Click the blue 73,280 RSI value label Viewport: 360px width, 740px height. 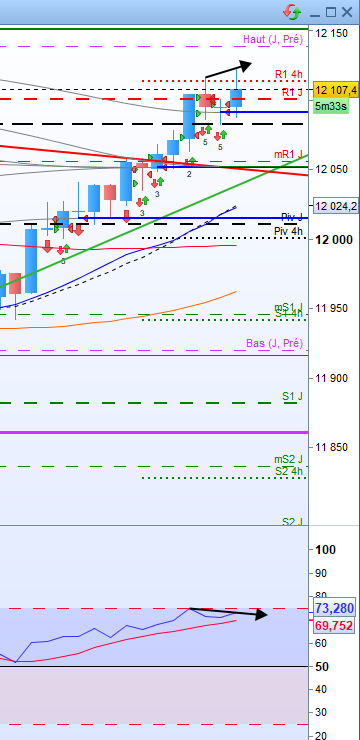pyautogui.click(x=334, y=608)
